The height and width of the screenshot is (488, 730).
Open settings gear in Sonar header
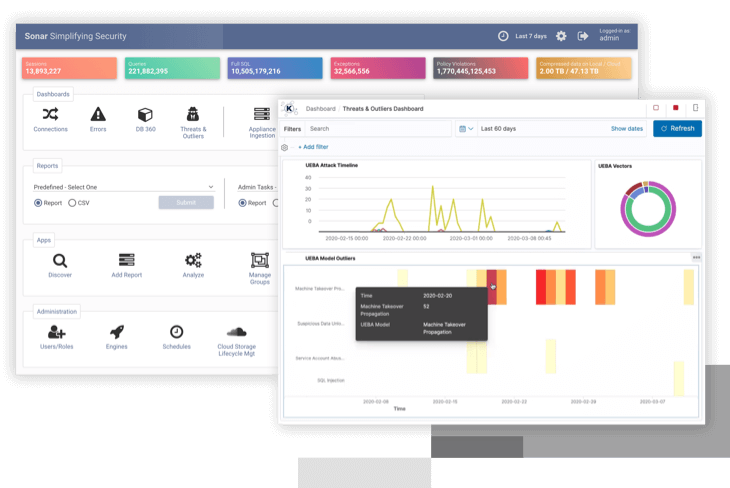[561, 36]
